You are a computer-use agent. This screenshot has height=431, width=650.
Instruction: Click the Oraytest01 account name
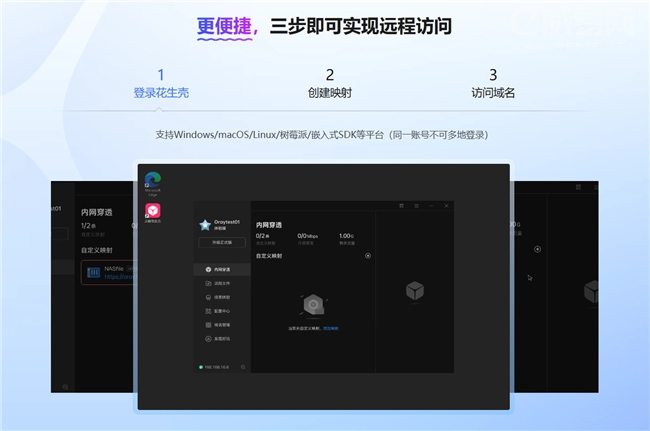227,222
